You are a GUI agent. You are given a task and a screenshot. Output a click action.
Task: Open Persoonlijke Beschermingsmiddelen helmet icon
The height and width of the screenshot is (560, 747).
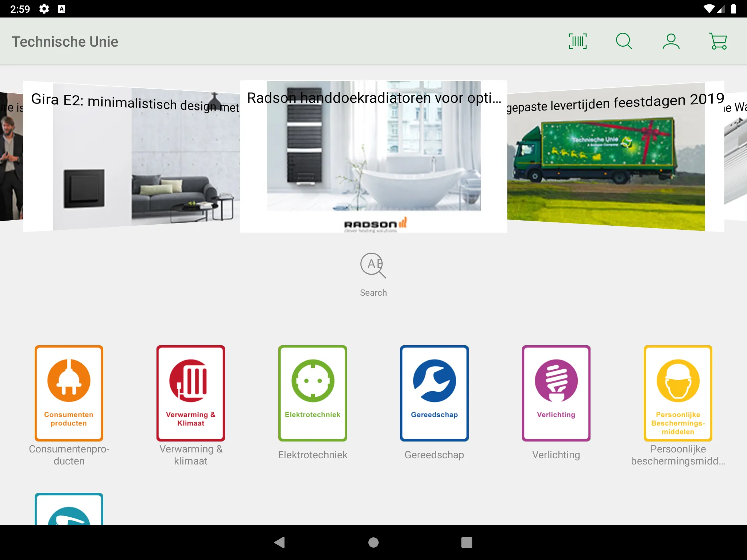pyautogui.click(x=678, y=393)
